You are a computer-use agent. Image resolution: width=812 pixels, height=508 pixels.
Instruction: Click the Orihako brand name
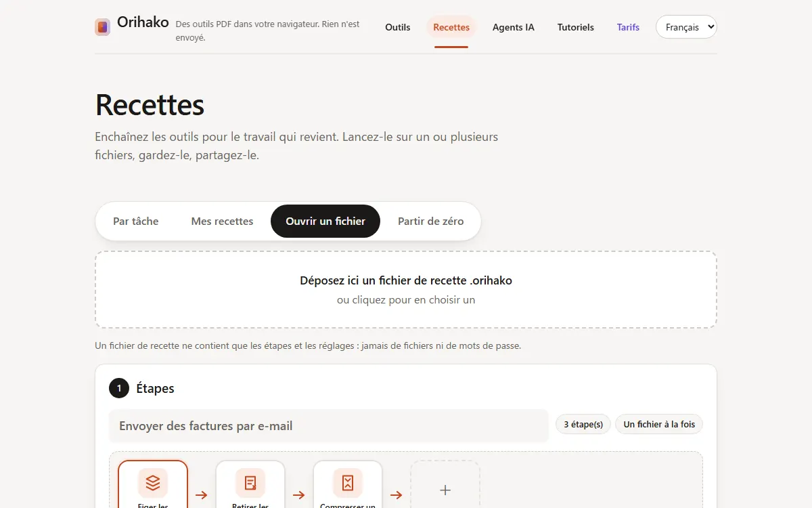tap(143, 22)
